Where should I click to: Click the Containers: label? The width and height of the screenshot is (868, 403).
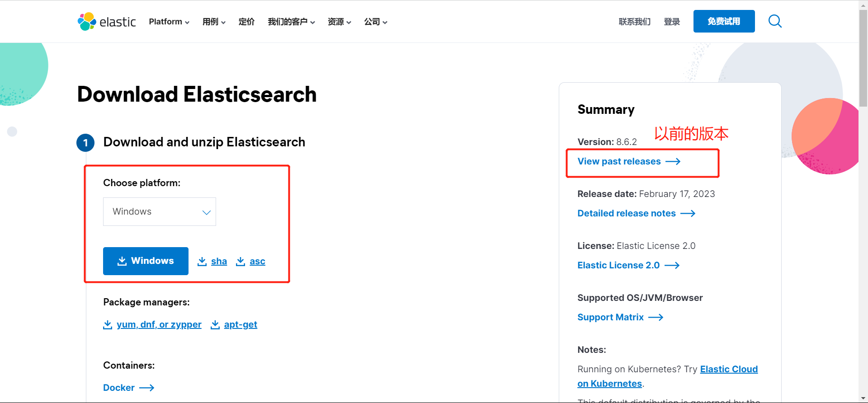tap(129, 365)
